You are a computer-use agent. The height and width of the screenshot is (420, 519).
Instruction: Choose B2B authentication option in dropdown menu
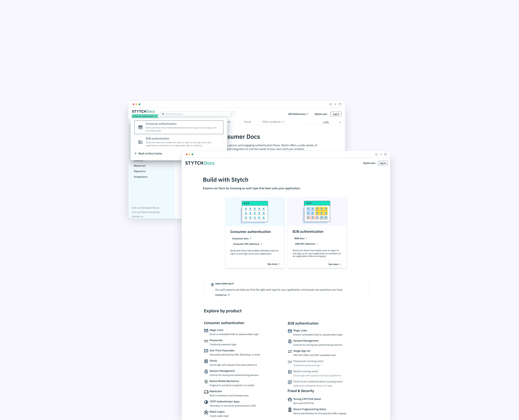point(179,142)
